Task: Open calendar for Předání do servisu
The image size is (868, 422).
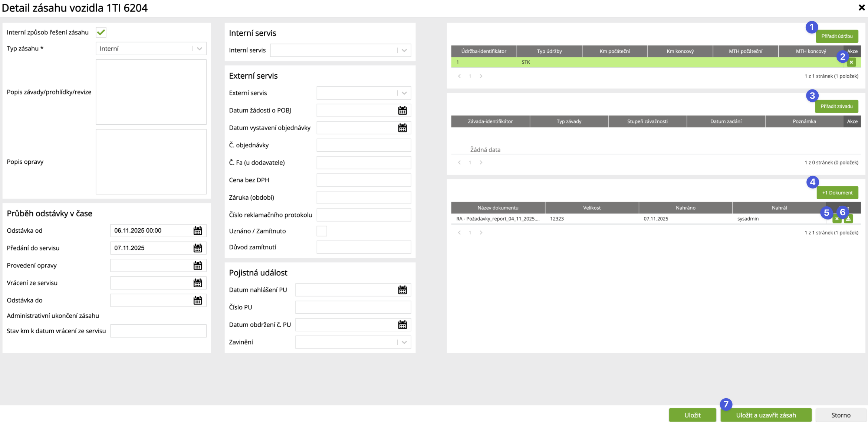Action: pos(198,248)
